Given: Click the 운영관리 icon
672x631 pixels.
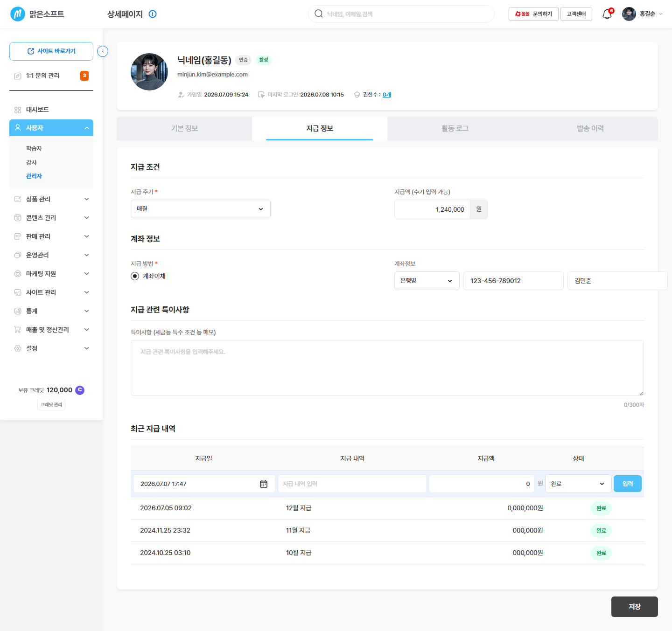Looking at the screenshot, I should click(x=18, y=255).
